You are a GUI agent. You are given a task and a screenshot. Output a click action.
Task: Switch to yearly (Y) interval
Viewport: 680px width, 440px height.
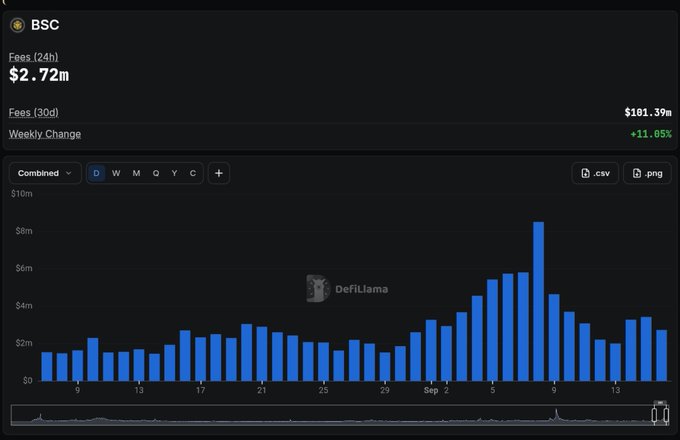click(174, 173)
